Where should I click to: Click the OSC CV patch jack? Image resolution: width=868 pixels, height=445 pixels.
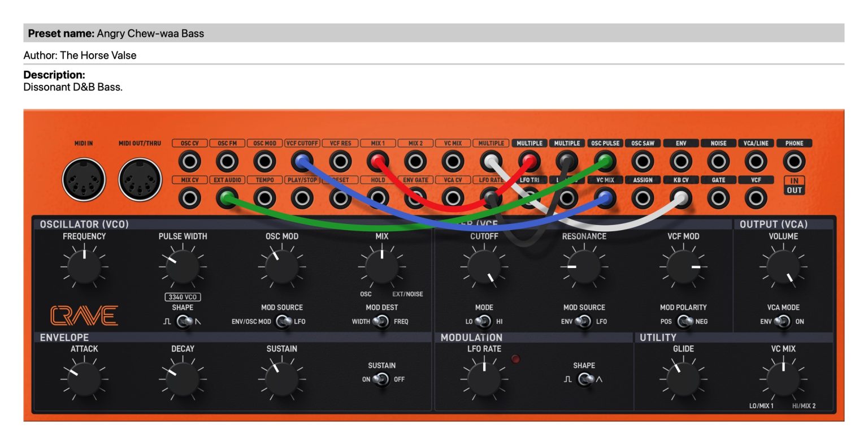click(189, 162)
